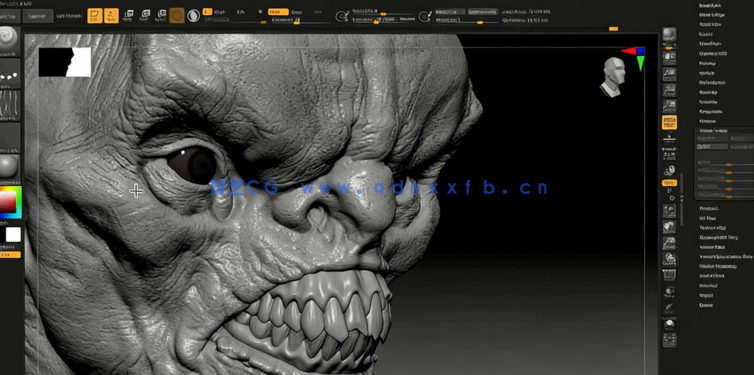
Task: Expand the Geometry HD subpalette
Action: tap(713, 53)
